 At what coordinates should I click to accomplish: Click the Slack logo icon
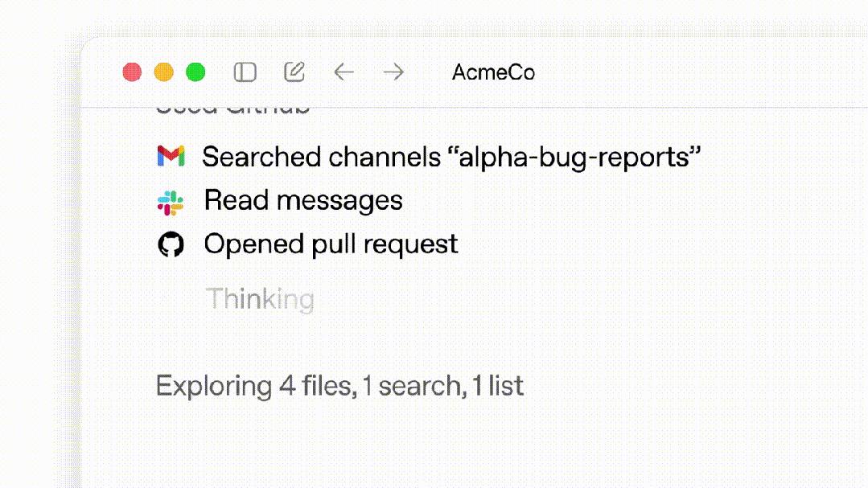[x=171, y=200]
